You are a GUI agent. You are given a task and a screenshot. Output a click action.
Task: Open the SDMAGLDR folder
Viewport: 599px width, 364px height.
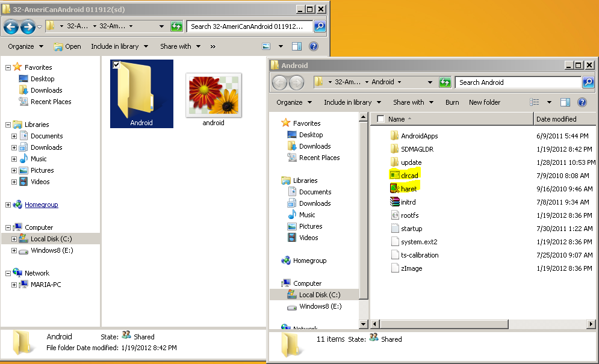point(417,149)
